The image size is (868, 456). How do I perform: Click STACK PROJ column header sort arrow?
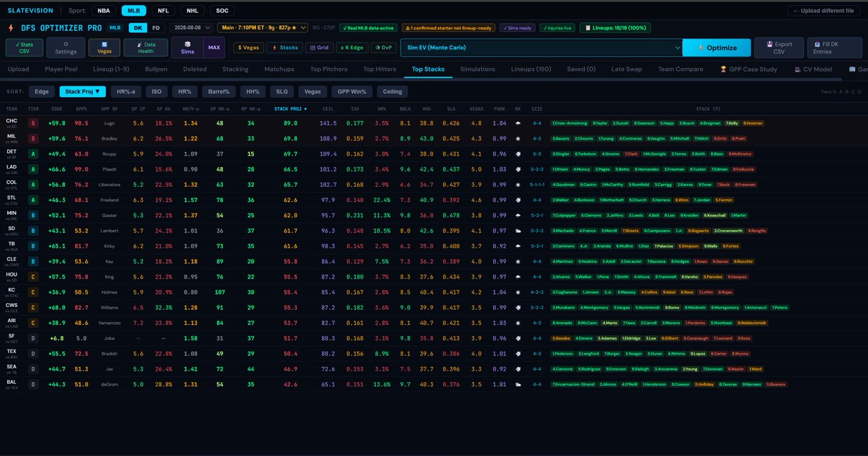(306, 109)
